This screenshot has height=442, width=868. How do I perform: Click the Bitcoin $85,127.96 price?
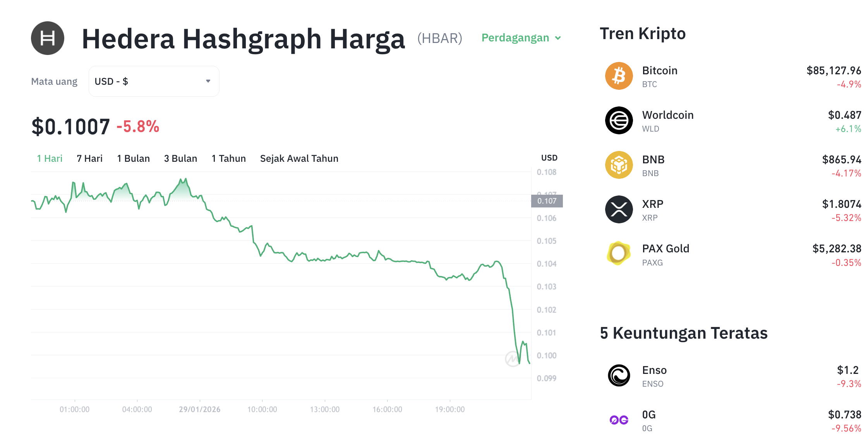click(x=833, y=70)
